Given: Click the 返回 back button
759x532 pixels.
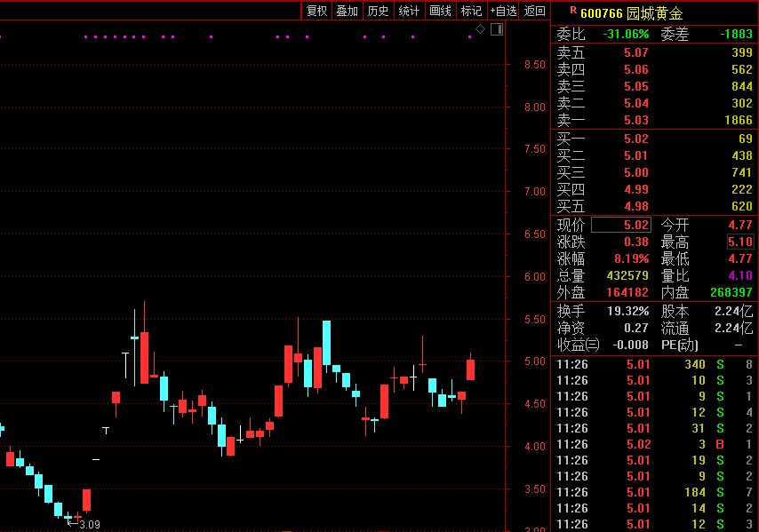Looking at the screenshot, I should tap(534, 11).
